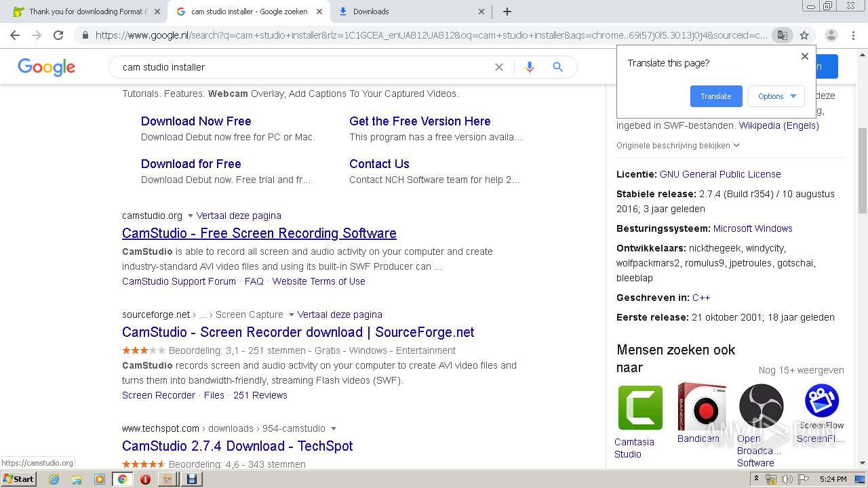Screen dimensions: 868x488
Task: Switch to the cam studio installer tab
Action: tap(249, 12)
